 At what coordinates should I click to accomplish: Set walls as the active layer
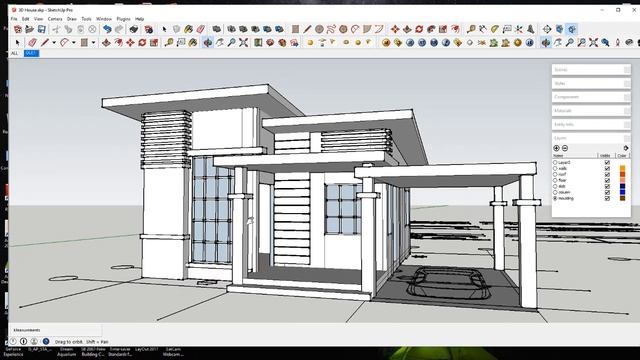(x=555, y=168)
